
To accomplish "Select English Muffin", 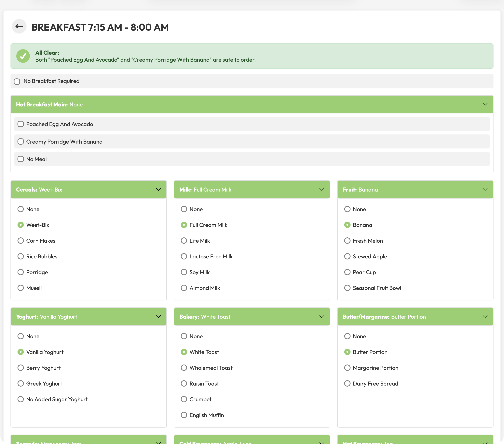I will (184, 415).
